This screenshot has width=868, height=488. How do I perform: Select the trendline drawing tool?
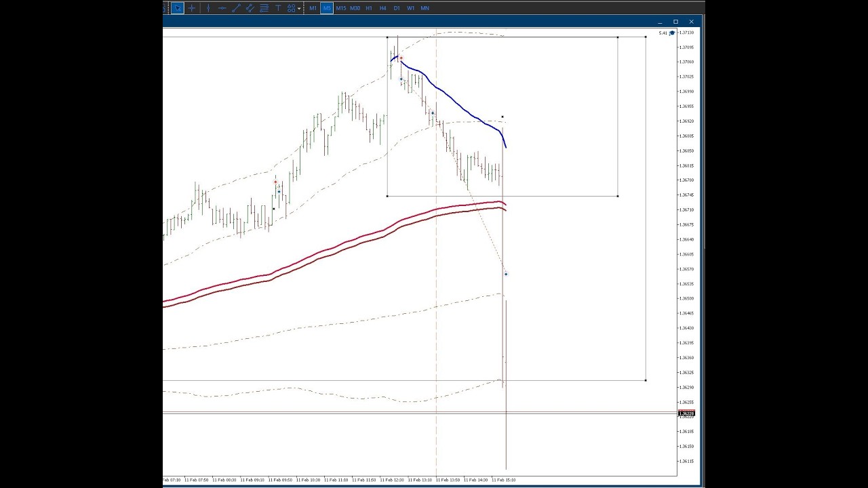[x=236, y=8]
